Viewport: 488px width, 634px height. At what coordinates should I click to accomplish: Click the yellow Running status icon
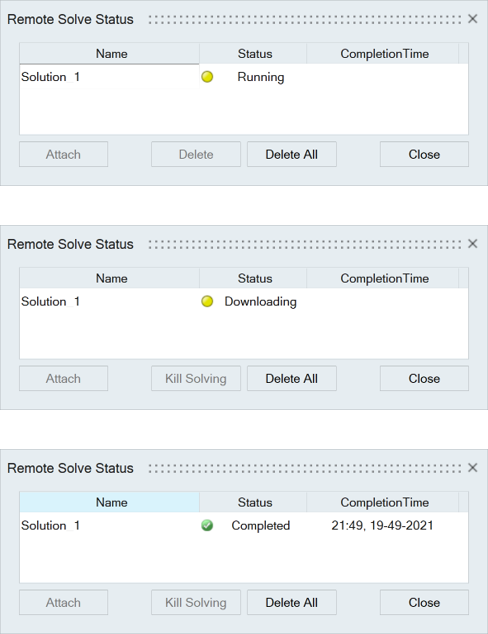pyautogui.click(x=207, y=77)
